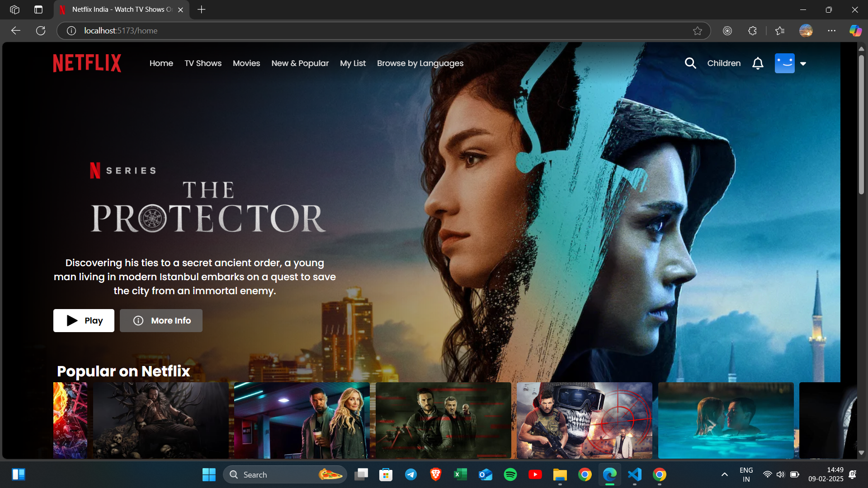Open Excel from the taskbar

(x=461, y=474)
